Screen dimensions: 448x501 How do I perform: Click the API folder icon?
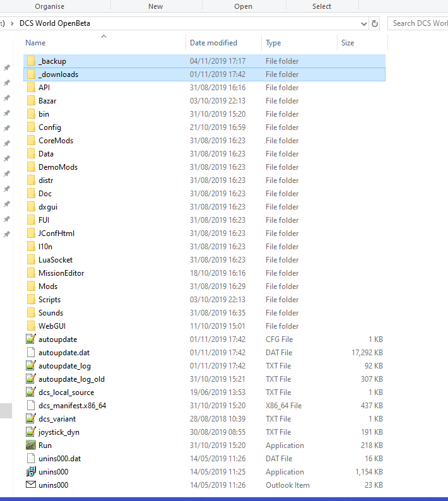[31, 88]
